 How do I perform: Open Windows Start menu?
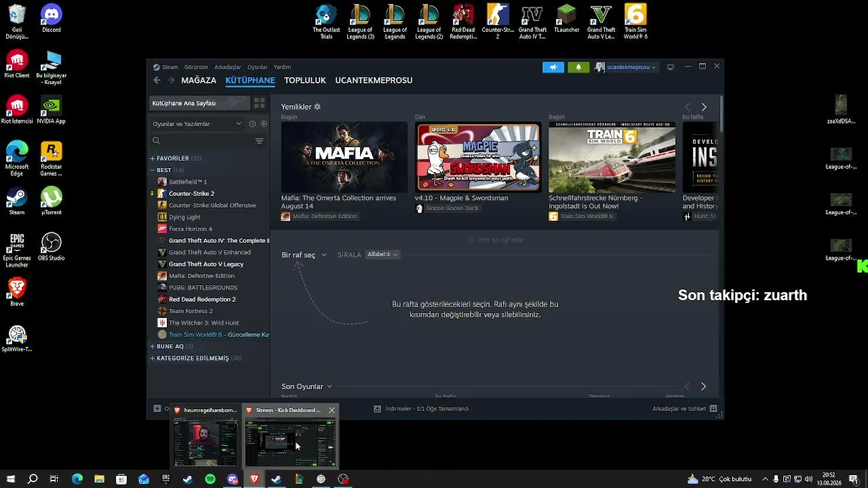click(10, 479)
